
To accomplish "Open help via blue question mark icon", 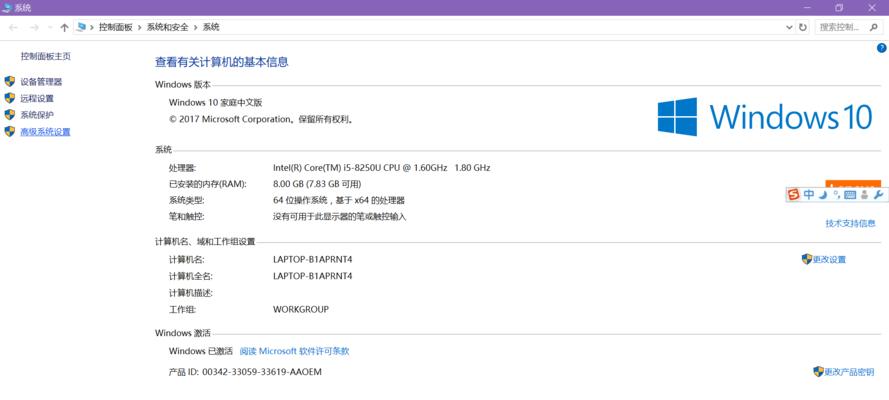I will point(882,48).
